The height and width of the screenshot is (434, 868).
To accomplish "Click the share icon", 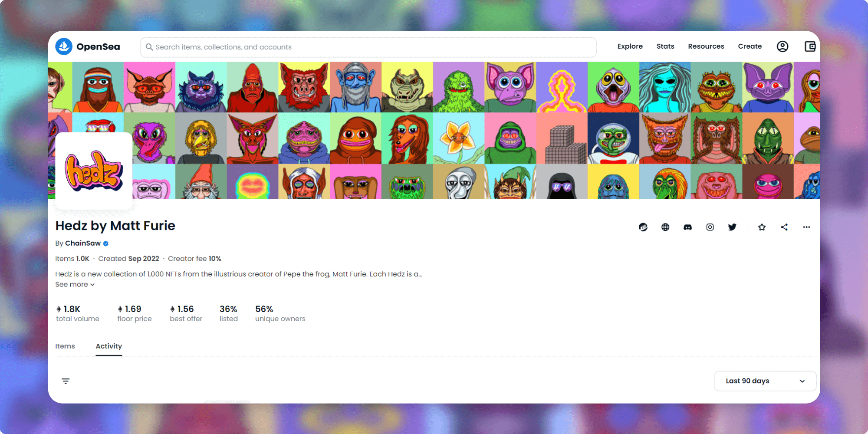I will [x=784, y=227].
